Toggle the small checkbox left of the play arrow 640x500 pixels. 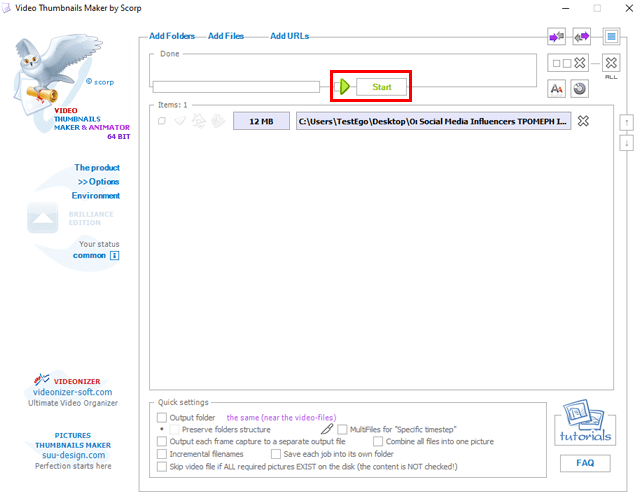(x=337, y=87)
